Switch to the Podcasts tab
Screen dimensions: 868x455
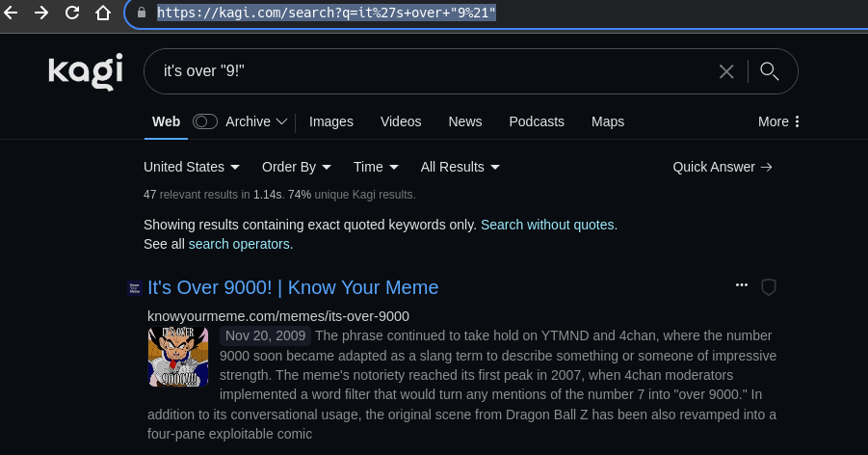click(x=536, y=121)
